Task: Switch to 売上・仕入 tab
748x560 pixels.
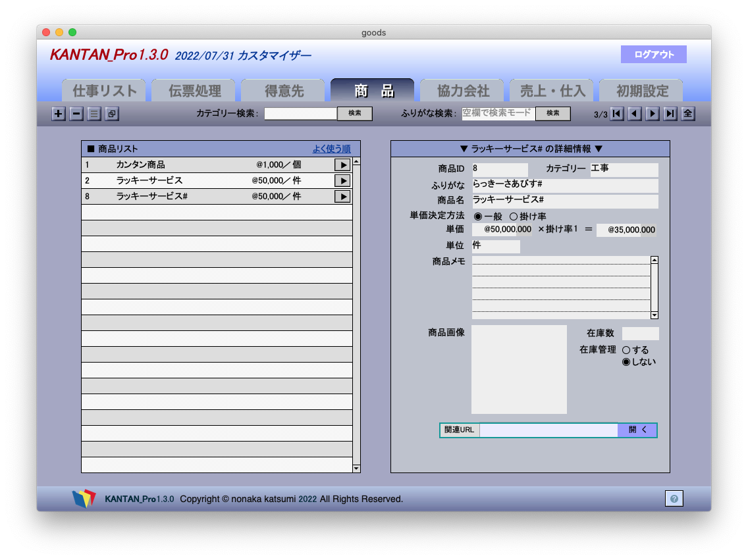Action: [x=552, y=91]
